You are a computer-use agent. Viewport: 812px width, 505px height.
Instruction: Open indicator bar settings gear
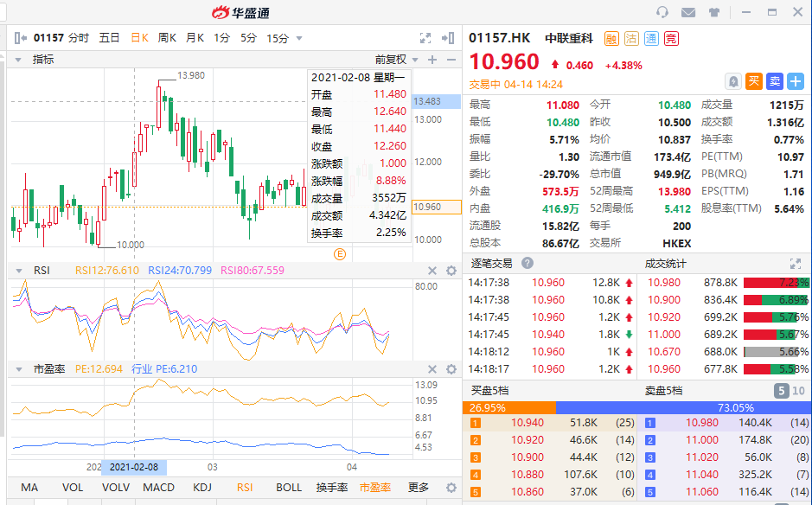451,488
